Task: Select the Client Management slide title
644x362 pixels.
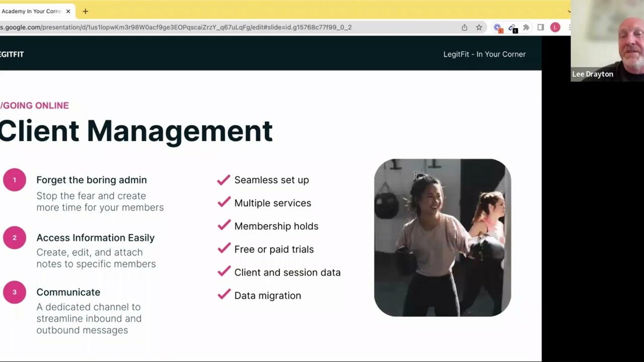Action: [x=136, y=131]
